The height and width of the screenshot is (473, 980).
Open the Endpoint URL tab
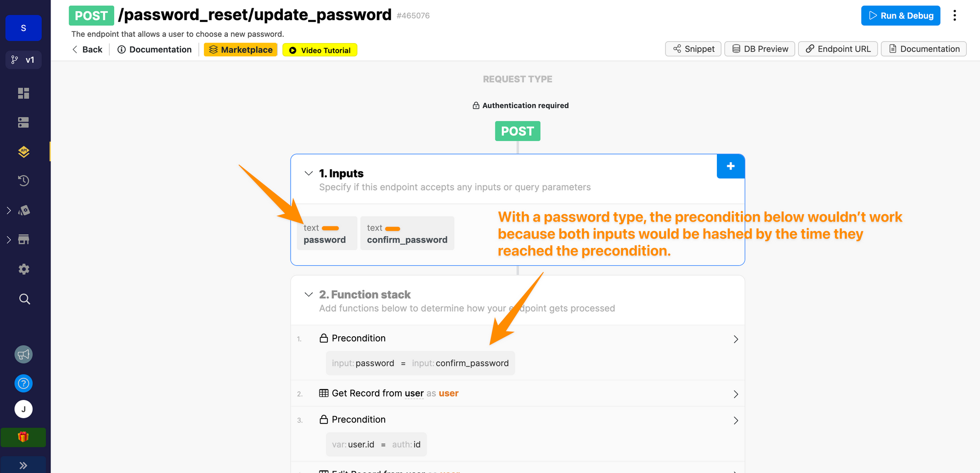[x=838, y=49]
